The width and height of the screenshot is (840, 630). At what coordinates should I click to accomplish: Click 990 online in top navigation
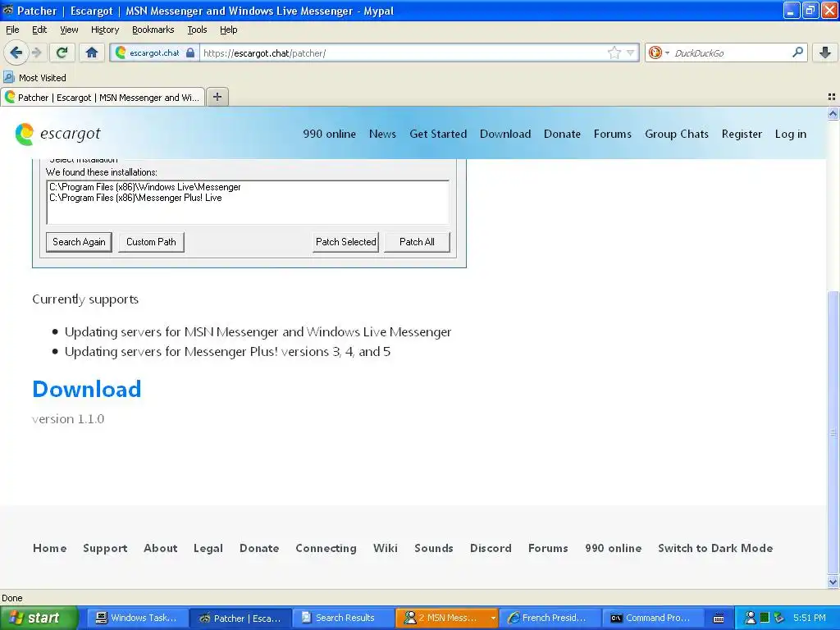[x=329, y=134]
